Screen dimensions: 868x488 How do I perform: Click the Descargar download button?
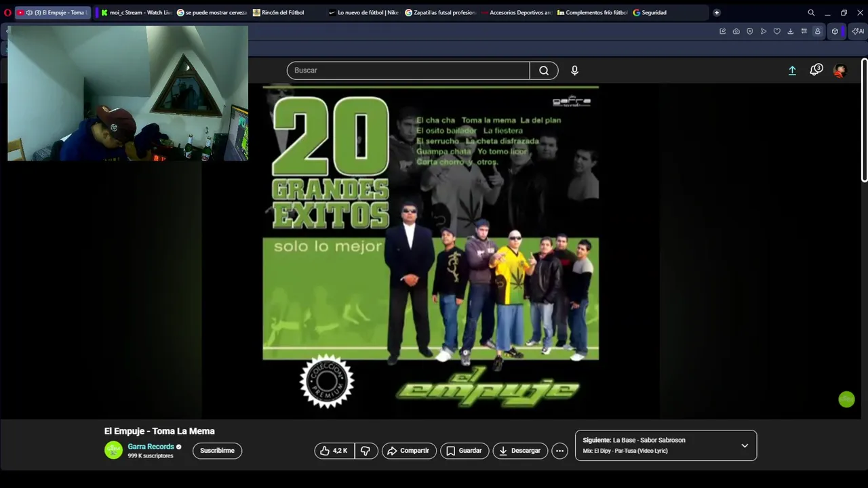point(520,451)
